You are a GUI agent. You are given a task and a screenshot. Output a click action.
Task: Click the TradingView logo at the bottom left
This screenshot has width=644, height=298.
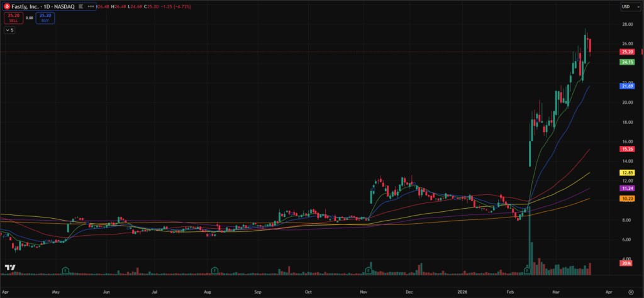9,268
